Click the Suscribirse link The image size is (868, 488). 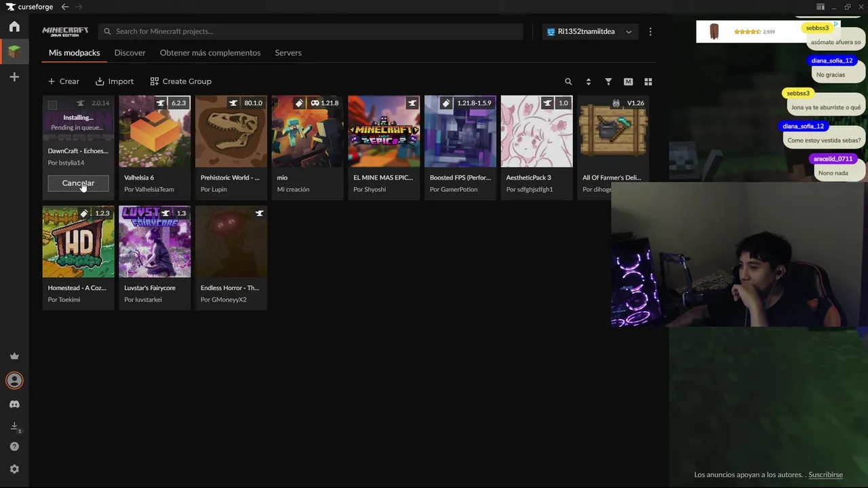825,474
